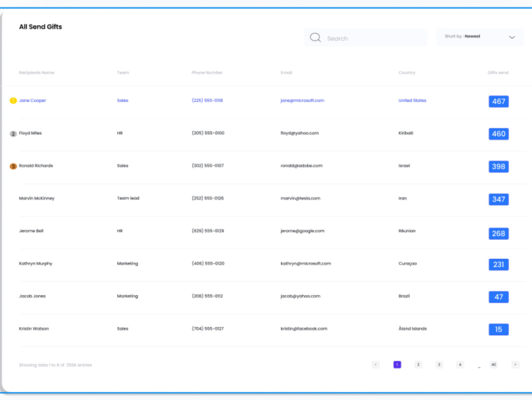The width and height of the screenshot is (532, 400).
Task: Go to previous page arrow
Action: (376, 365)
